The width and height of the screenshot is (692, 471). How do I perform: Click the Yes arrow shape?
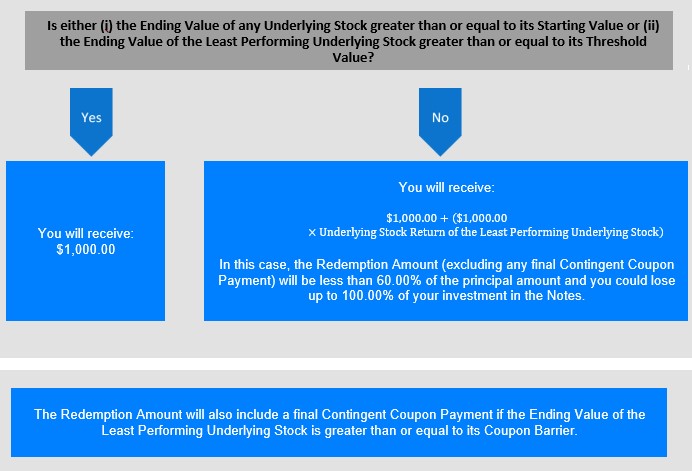point(91,121)
